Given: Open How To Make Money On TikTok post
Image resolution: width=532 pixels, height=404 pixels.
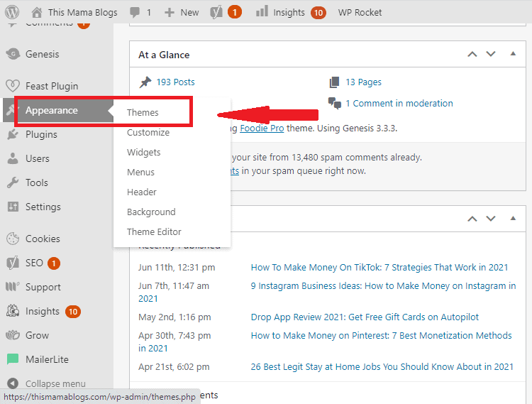Looking at the screenshot, I should tap(379, 268).
